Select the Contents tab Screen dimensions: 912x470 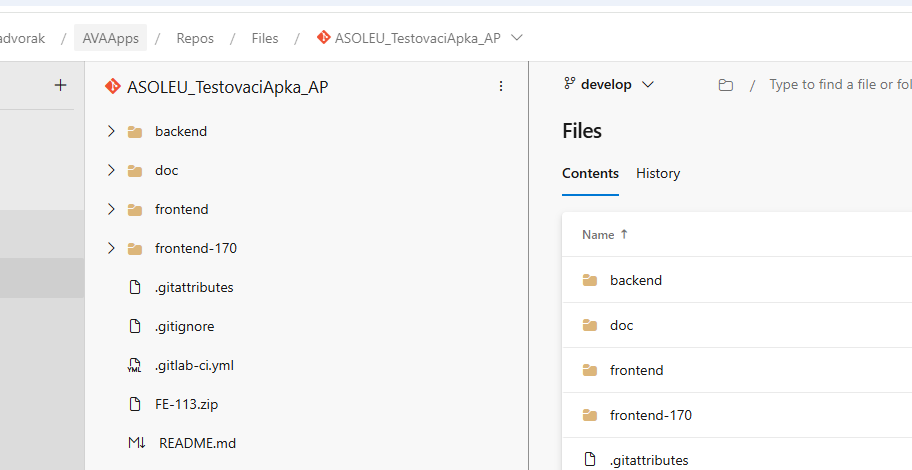click(590, 173)
